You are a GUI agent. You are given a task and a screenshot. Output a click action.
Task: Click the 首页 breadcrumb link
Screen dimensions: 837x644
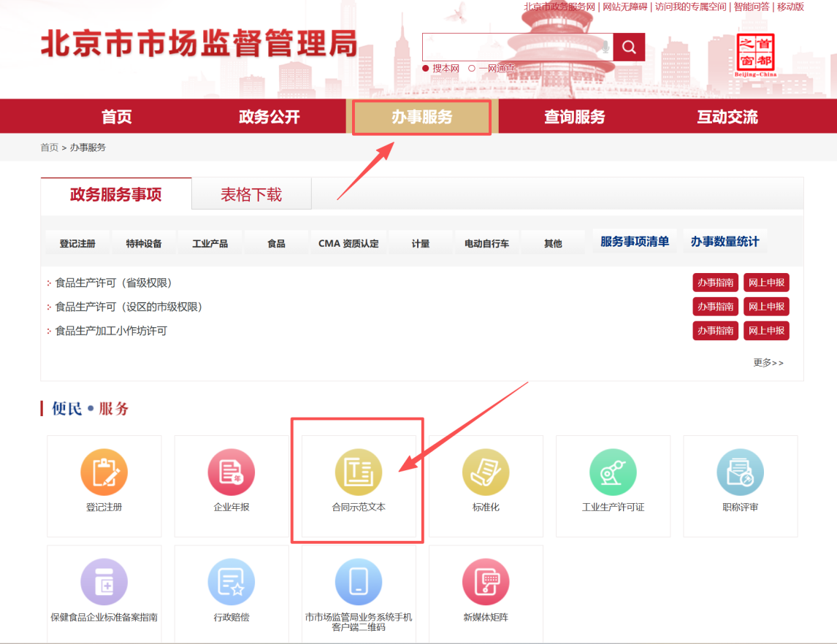(49, 147)
